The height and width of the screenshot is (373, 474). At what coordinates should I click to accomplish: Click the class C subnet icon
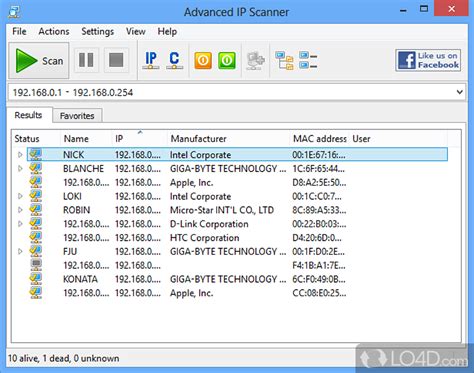(x=174, y=60)
